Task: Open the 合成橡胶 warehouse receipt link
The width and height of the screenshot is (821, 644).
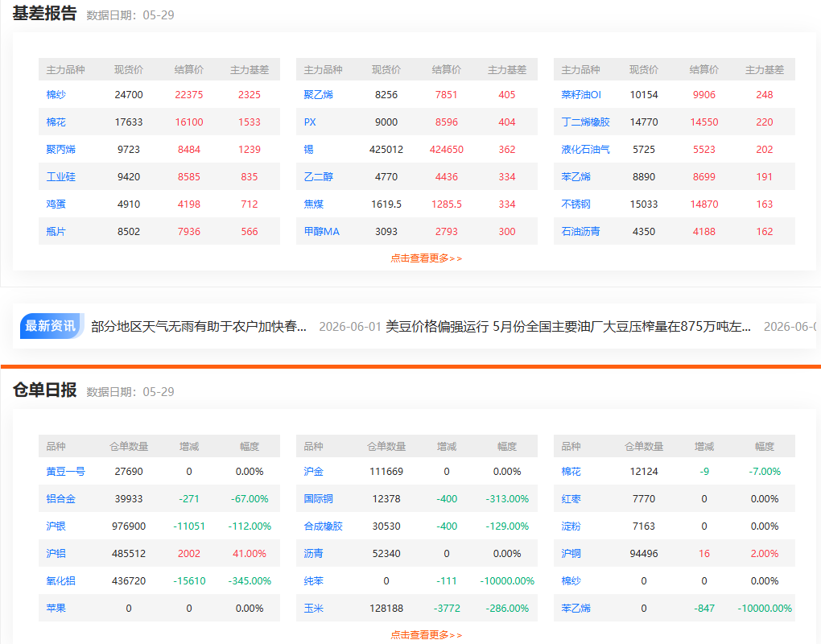Action: (323, 526)
